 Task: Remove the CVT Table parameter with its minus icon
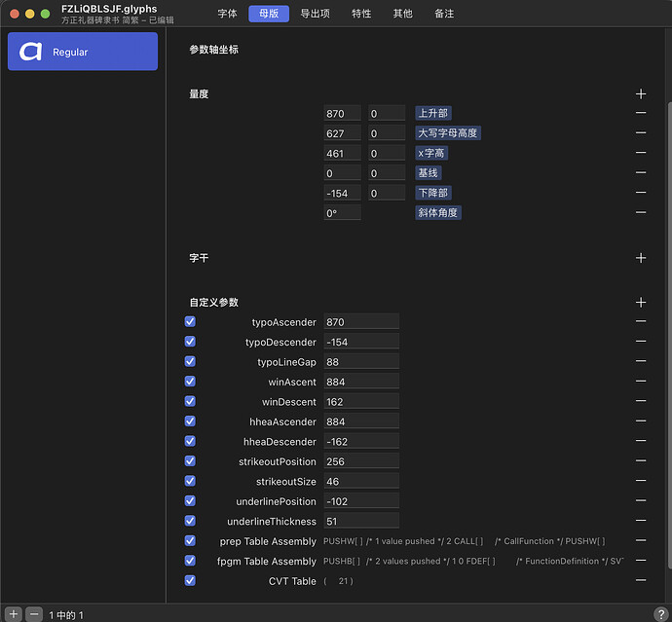coord(641,580)
